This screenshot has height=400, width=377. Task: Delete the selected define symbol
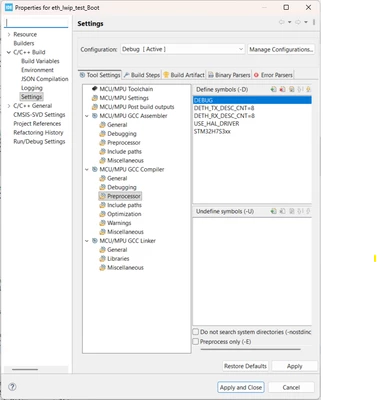(282, 89)
